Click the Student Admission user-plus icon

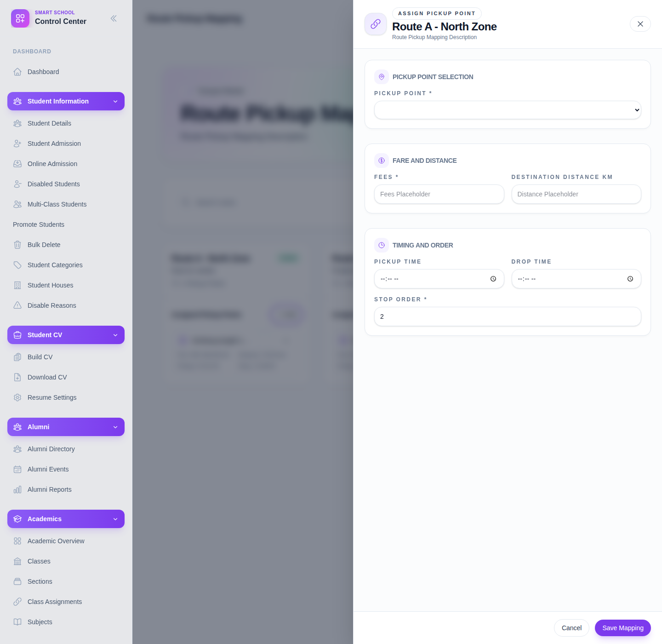tap(17, 144)
